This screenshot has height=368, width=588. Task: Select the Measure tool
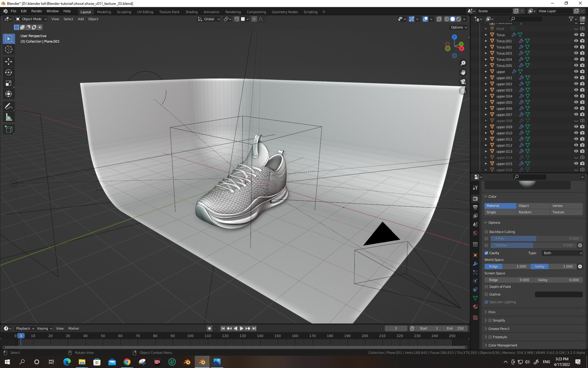pyautogui.click(x=8, y=116)
